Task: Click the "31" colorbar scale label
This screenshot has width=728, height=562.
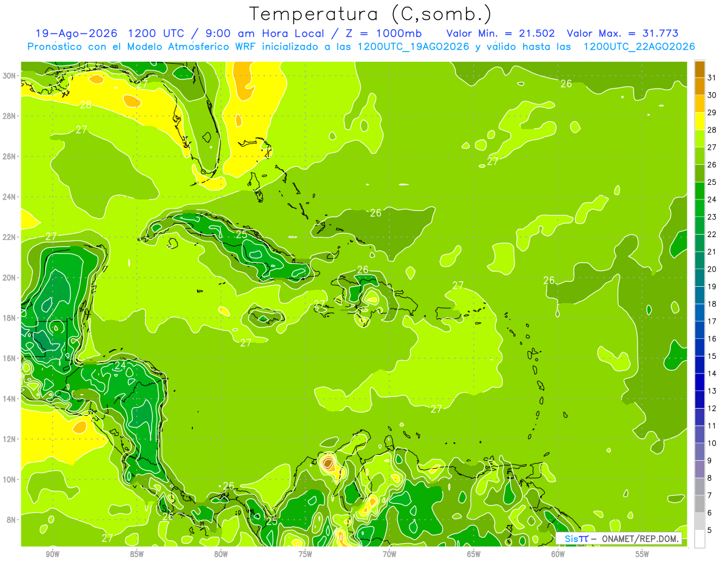Action: point(712,78)
